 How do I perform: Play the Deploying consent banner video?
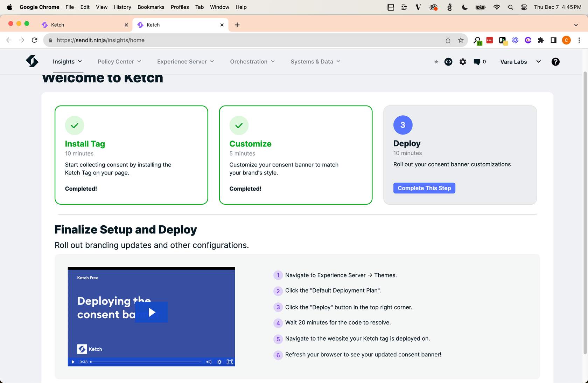(x=152, y=312)
